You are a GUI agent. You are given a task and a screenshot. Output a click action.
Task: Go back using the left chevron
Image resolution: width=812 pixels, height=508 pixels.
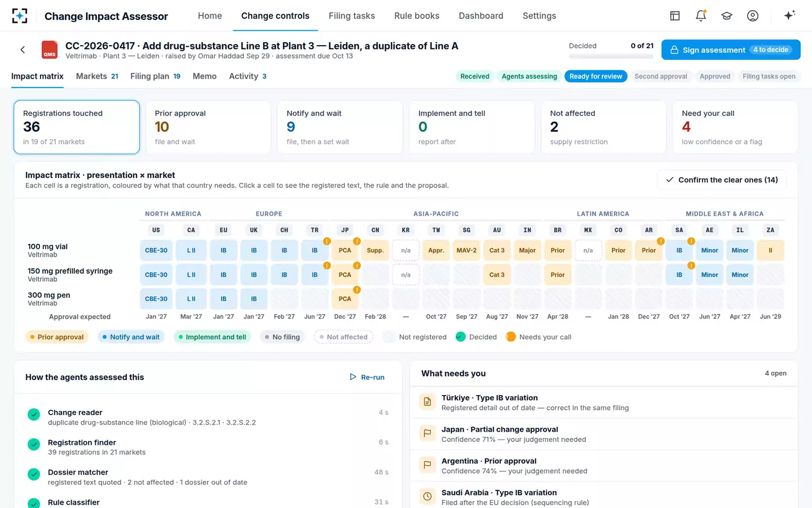pos(23,50)
